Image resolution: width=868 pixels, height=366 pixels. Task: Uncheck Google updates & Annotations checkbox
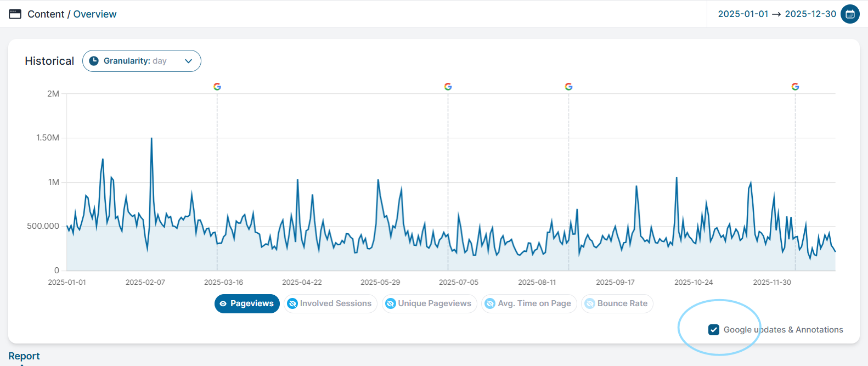pyautogui.click(x=714, y=330)
